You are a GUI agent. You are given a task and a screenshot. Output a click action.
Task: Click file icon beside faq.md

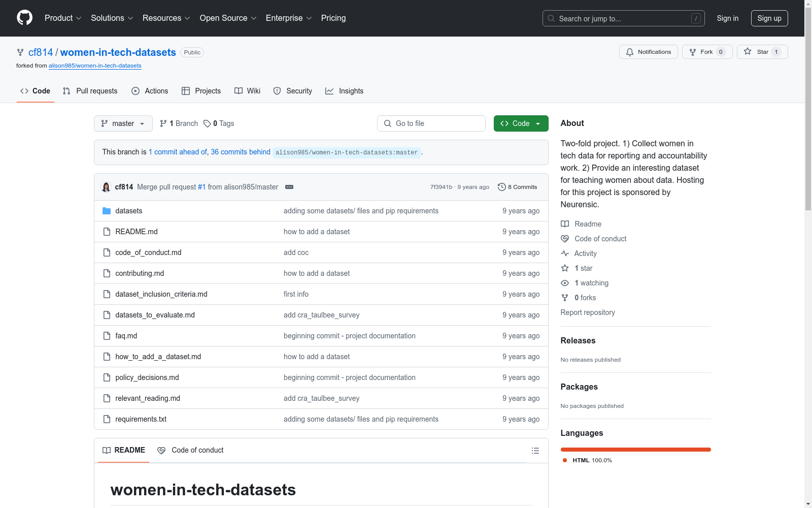pos(107,336)
